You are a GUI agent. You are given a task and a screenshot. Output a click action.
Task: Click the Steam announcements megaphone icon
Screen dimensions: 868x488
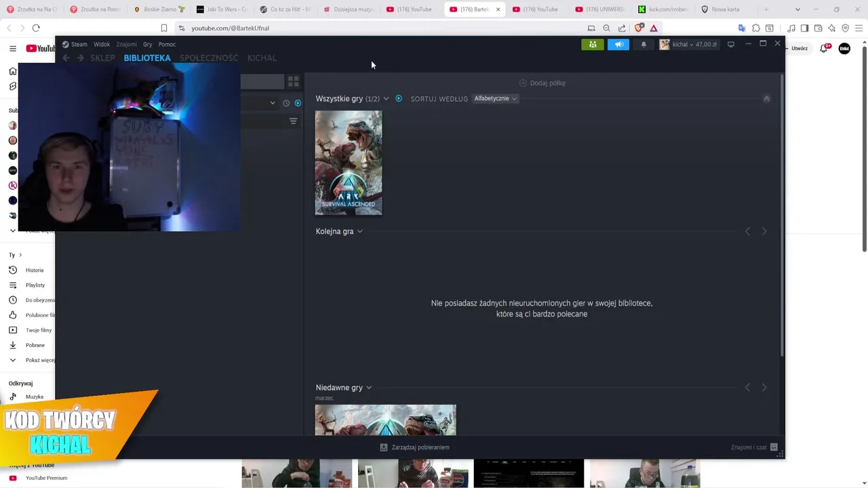coord(618,44)
